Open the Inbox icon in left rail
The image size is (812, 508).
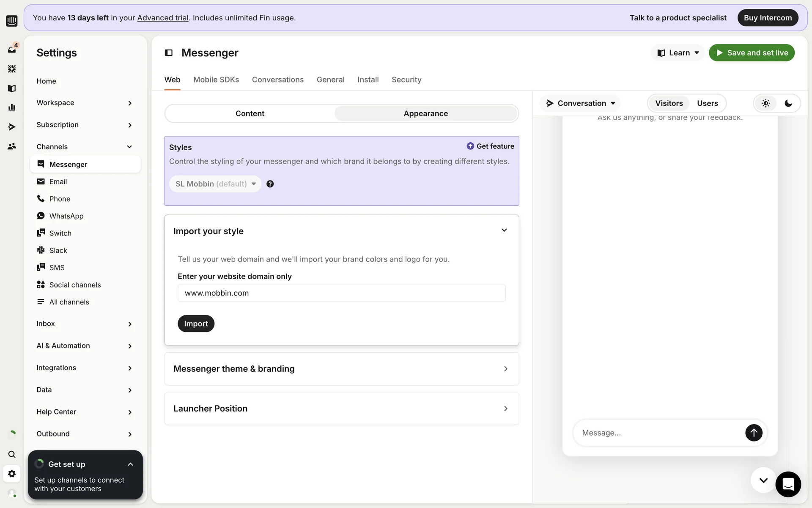coord(12,49)
